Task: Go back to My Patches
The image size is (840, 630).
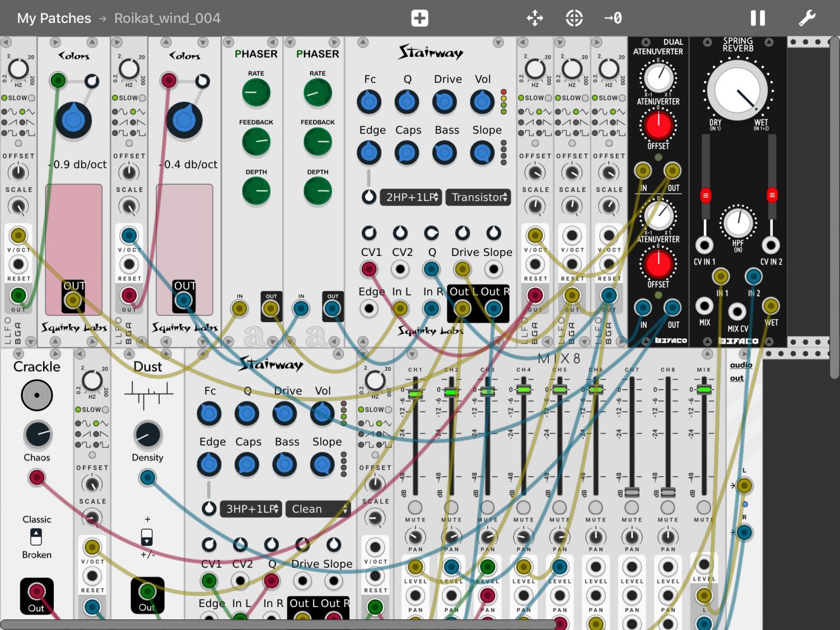Action: coord(54,18)
